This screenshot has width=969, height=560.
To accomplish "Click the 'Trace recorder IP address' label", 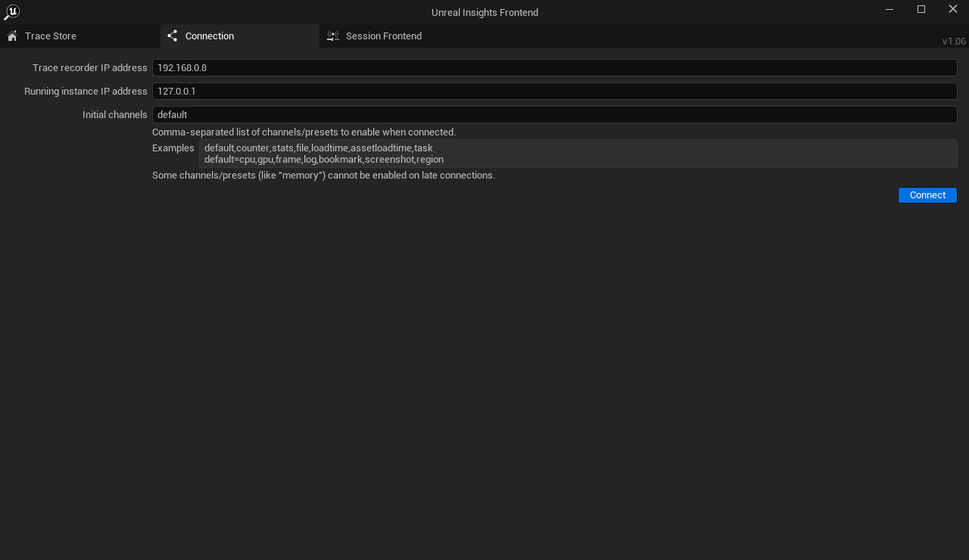I will point(90,68).
